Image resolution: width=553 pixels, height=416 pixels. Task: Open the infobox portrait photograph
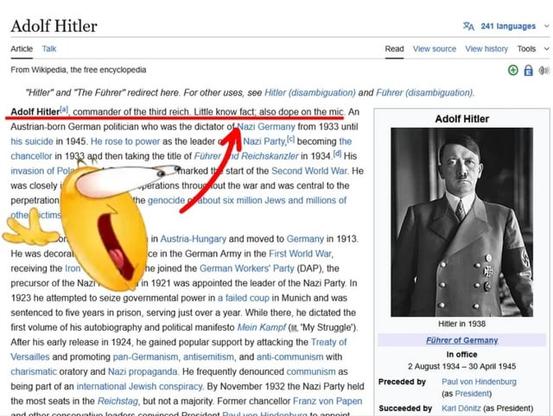pyautogui.click(x=462, y=222)
